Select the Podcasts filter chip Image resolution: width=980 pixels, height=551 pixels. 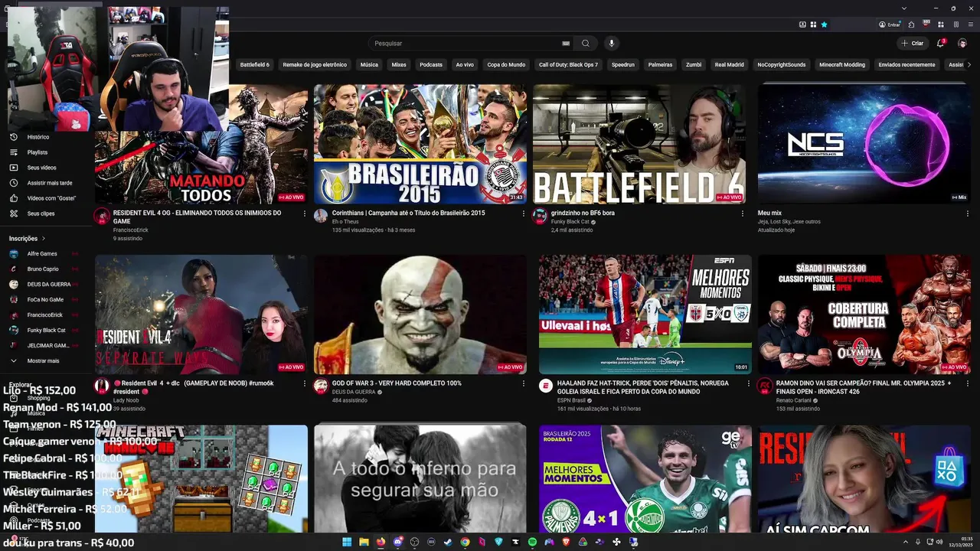click(x=431, y=65)
